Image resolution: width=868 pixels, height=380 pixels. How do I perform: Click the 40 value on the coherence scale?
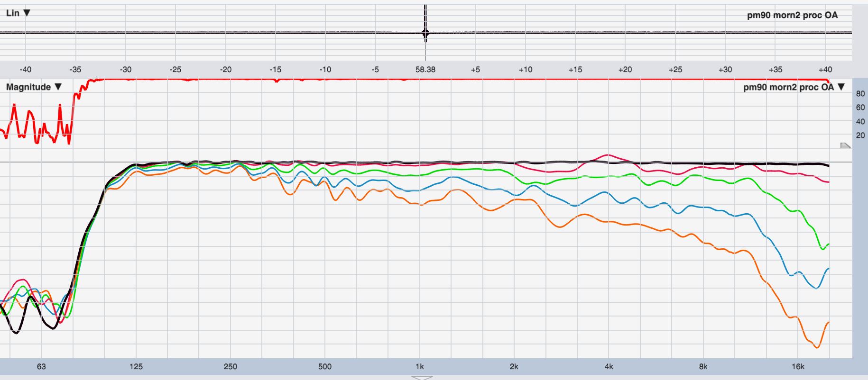point(860,122)
